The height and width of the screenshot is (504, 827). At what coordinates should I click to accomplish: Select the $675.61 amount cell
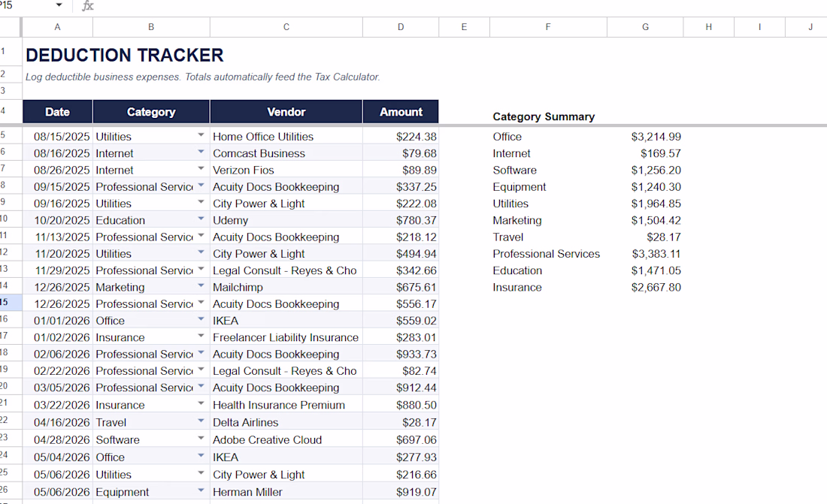(401, 288)
